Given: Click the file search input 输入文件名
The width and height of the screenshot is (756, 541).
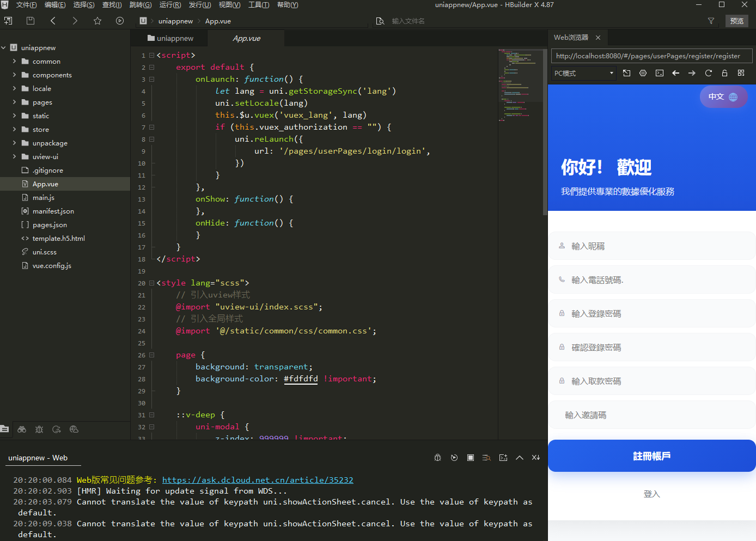Looking at the screenshot, I should pos(408,21).
